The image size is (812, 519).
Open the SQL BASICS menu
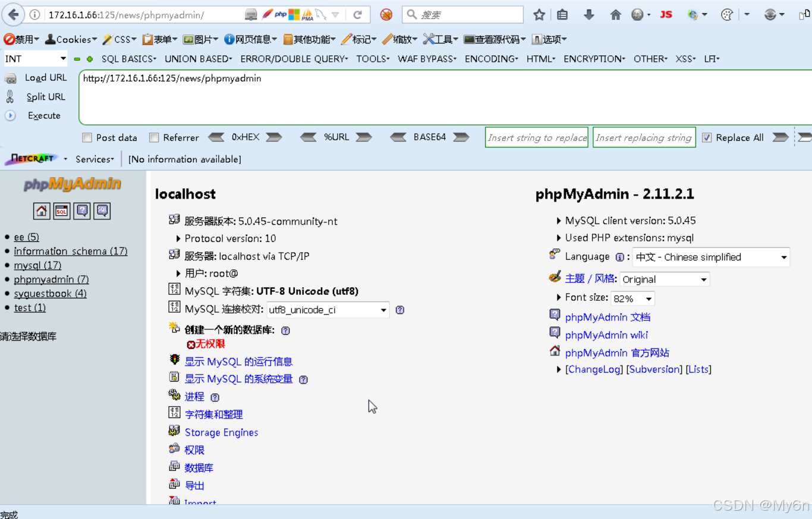click(129, 59)
